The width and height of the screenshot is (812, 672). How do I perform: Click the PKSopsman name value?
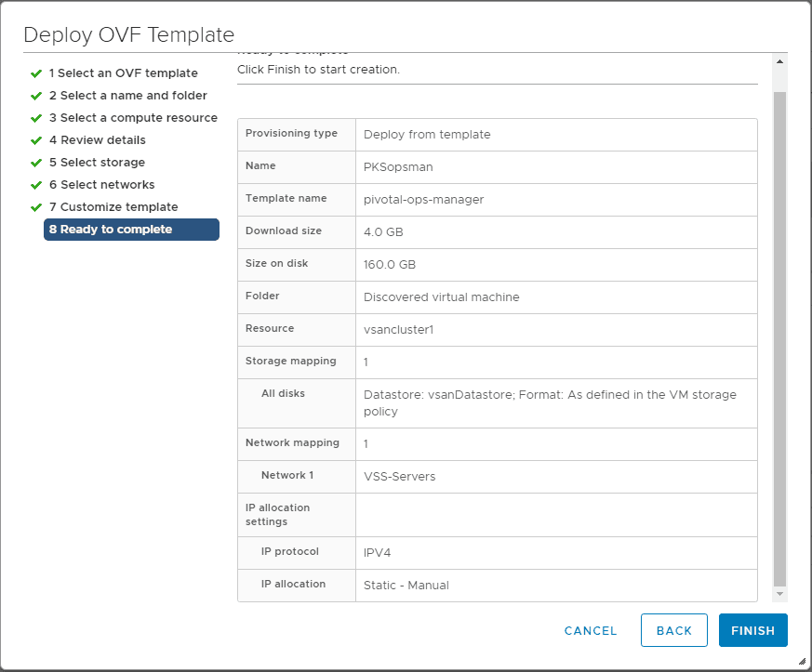(398, 167)
